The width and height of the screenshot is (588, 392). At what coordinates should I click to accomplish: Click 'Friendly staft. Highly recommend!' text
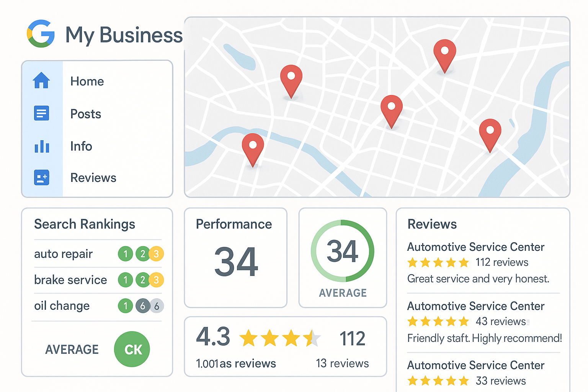point(485,338)
